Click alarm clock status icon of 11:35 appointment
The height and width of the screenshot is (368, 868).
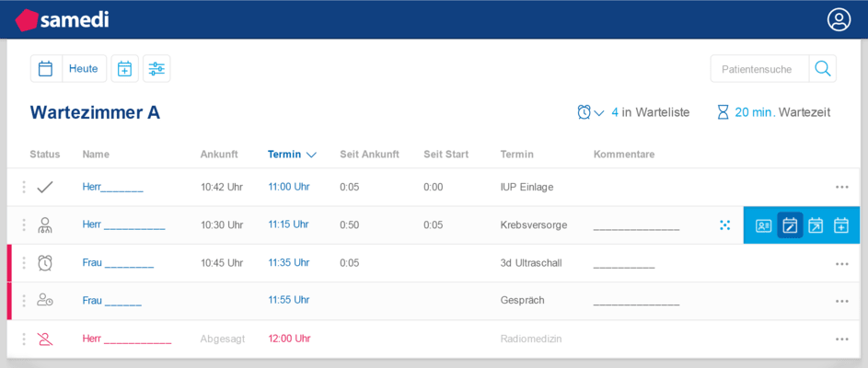45,263
